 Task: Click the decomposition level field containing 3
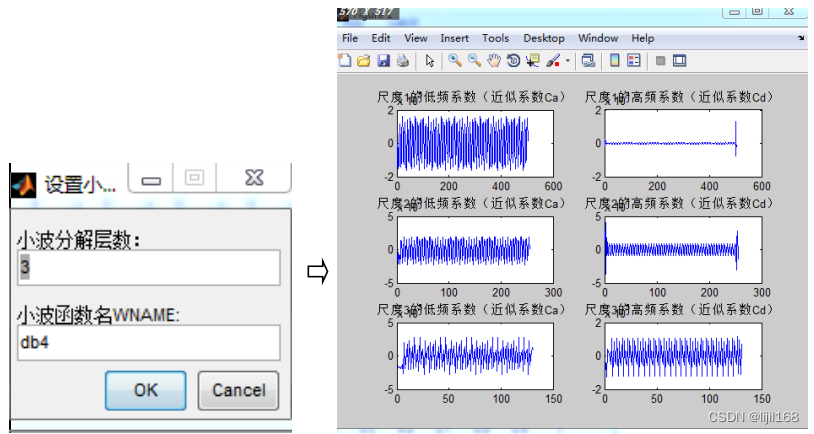coord(149,267)
